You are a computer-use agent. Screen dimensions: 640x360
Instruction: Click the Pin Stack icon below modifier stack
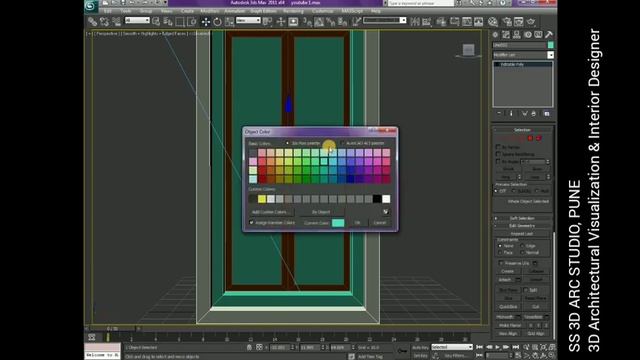click(499, 113)
